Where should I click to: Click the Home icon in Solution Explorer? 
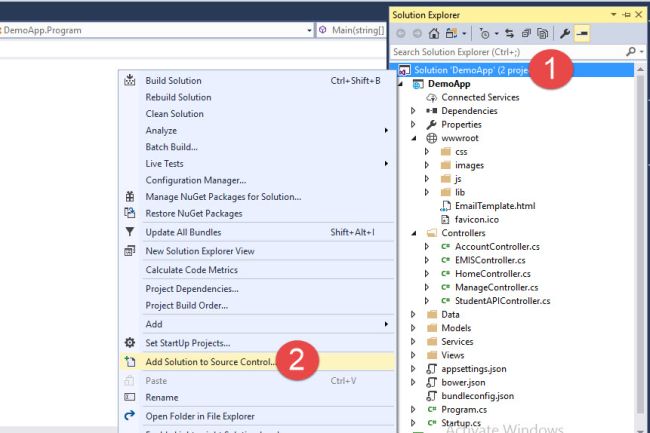tap(434, 34)
